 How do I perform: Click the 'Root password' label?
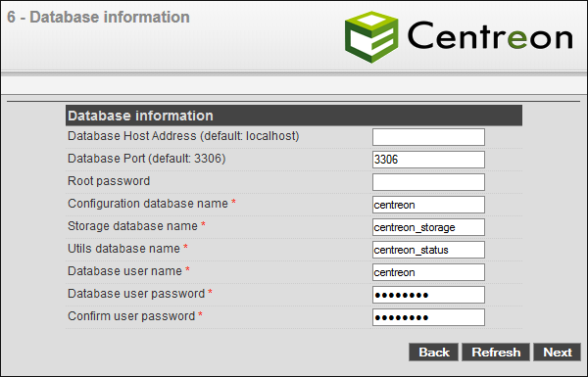pyautogui.click(x=109, y=181)
